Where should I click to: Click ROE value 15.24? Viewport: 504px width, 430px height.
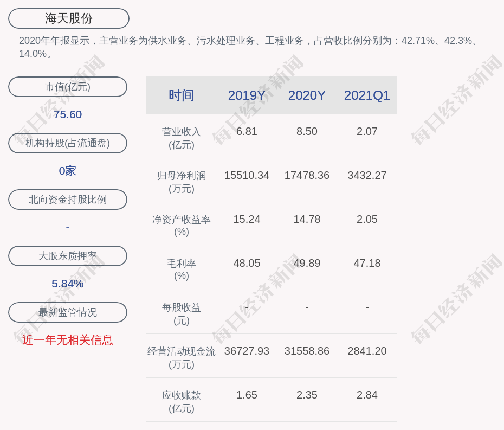(247, 220)
